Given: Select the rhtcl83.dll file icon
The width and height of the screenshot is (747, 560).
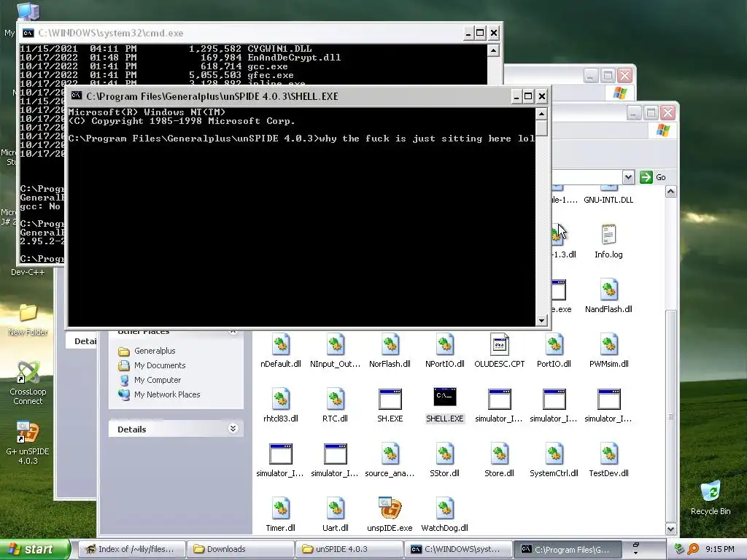Looking at the screenshot, I should [281, 399].
